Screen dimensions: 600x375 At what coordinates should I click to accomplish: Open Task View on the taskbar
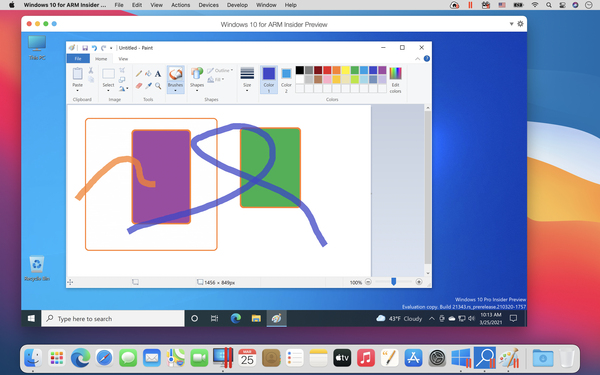[x=215, y=318]
